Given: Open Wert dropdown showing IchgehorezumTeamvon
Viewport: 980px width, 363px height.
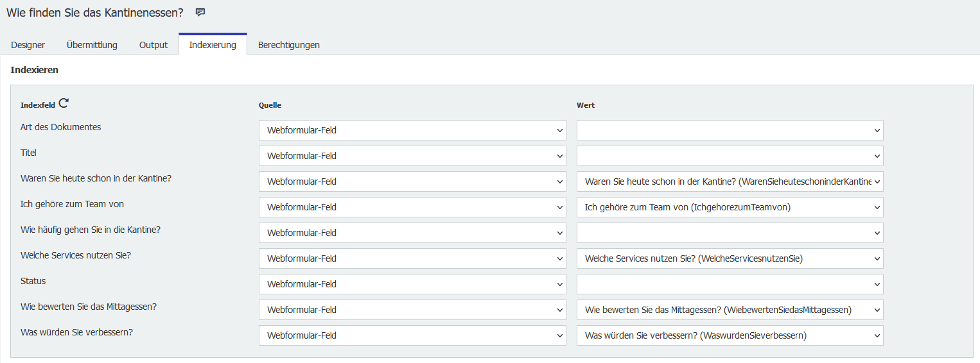Looking at the screenshot, I should (x=730, y=207).
